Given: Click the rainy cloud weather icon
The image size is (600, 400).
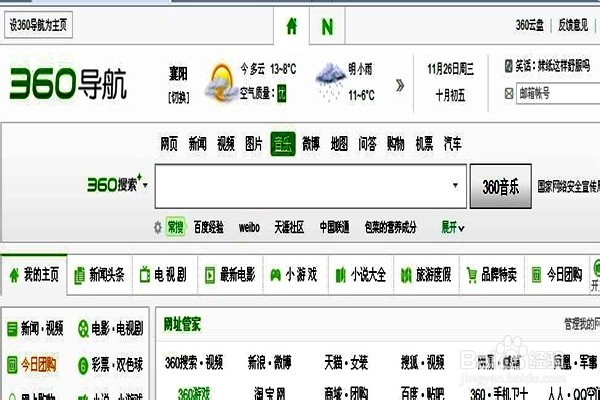Looking at the screenshot, I should [329, 82].
